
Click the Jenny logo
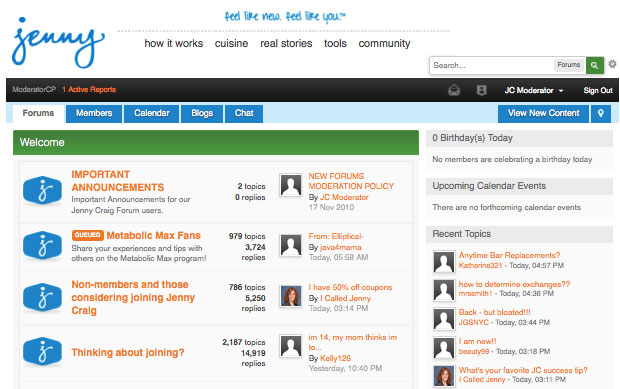[58, 43]
